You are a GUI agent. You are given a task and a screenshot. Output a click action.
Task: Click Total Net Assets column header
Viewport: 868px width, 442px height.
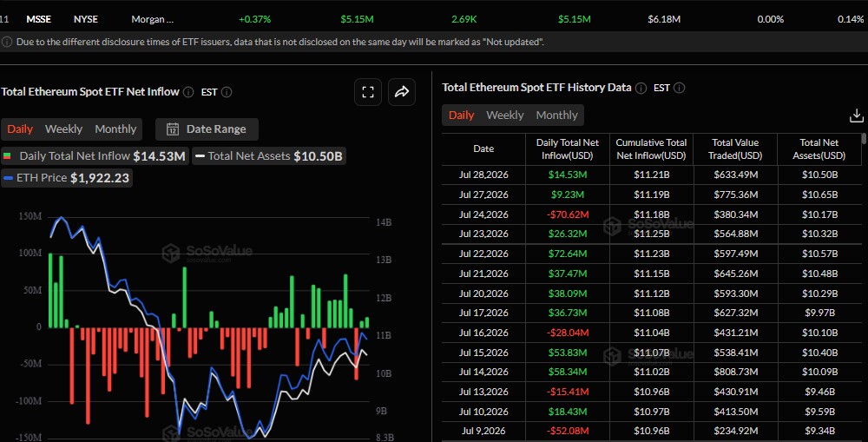pos(819,149)
